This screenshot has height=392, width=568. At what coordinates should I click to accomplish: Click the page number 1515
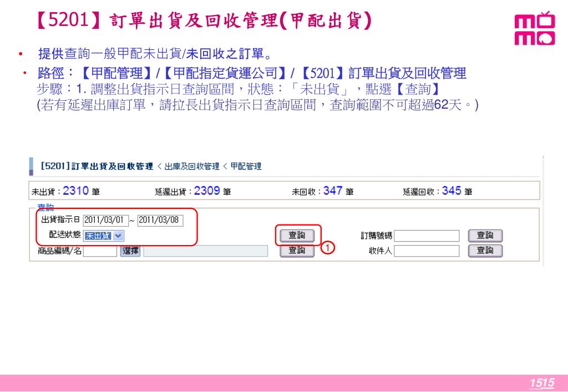[x=541, y=383]
